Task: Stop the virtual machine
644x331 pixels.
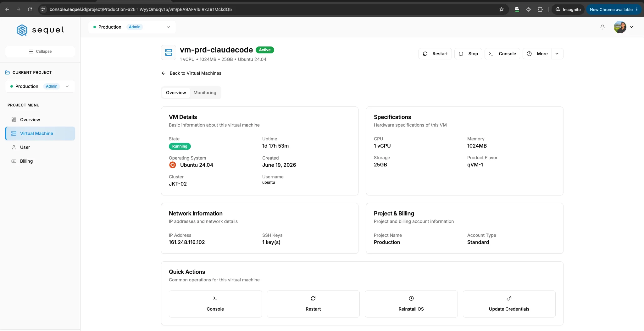Action: pos(468,54)
